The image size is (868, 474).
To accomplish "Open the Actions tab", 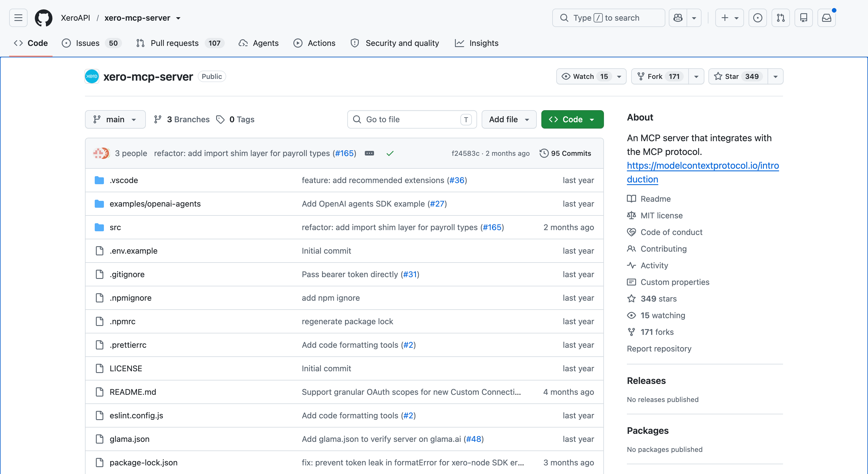I will [314, 43].
